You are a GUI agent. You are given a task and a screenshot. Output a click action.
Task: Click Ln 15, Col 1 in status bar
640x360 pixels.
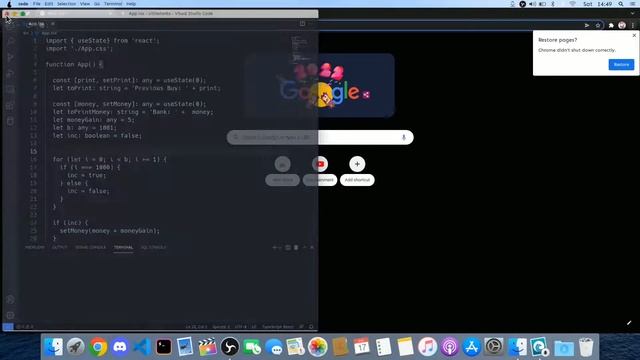tap(196, 327)
